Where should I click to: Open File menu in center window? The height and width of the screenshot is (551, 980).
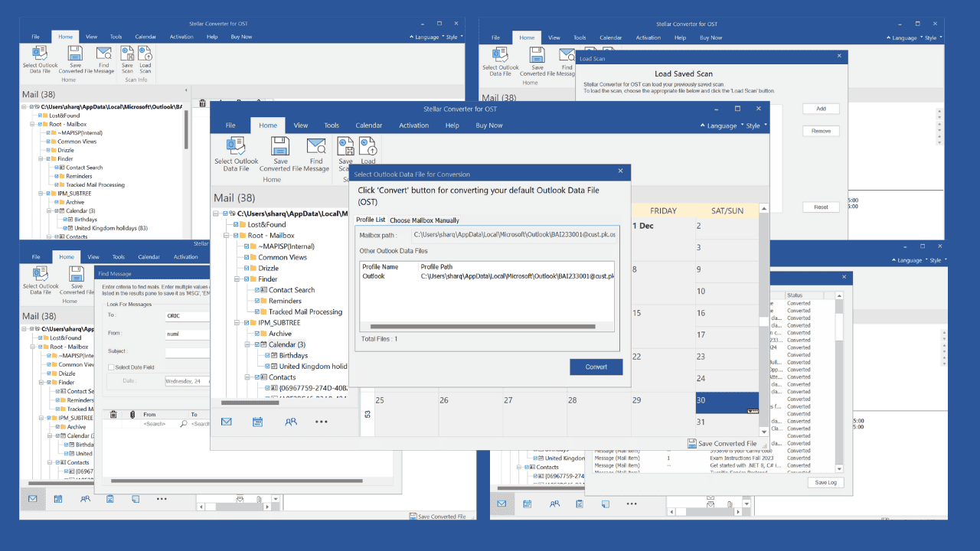point(230,126)
